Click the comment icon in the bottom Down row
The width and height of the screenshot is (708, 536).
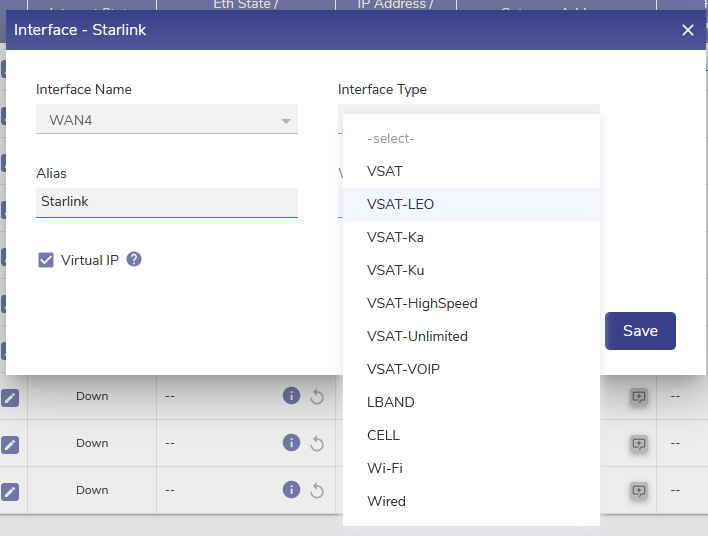point(639,490)
